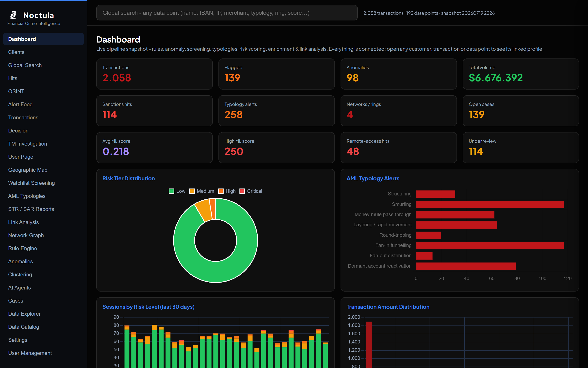Open the Remote-access hits 48 card

(399, 147)
